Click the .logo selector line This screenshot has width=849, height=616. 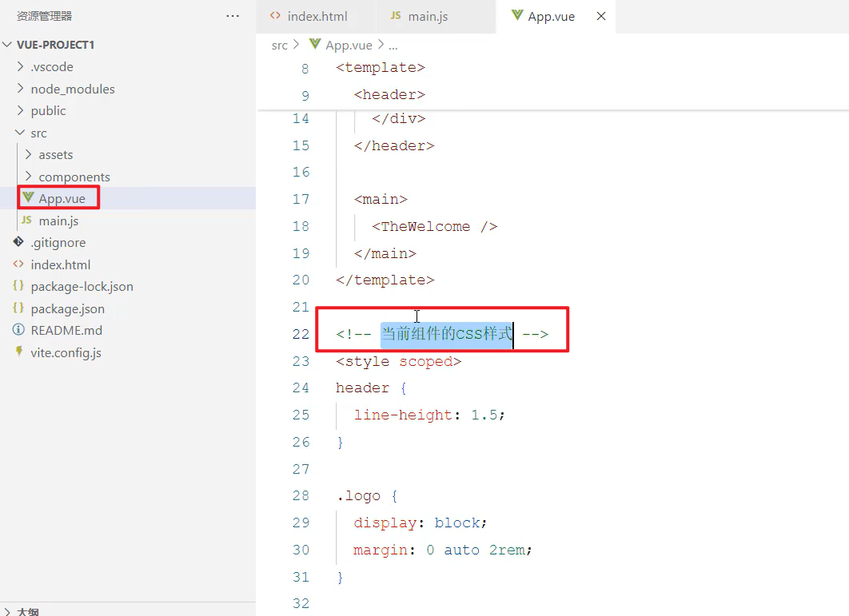367,496
